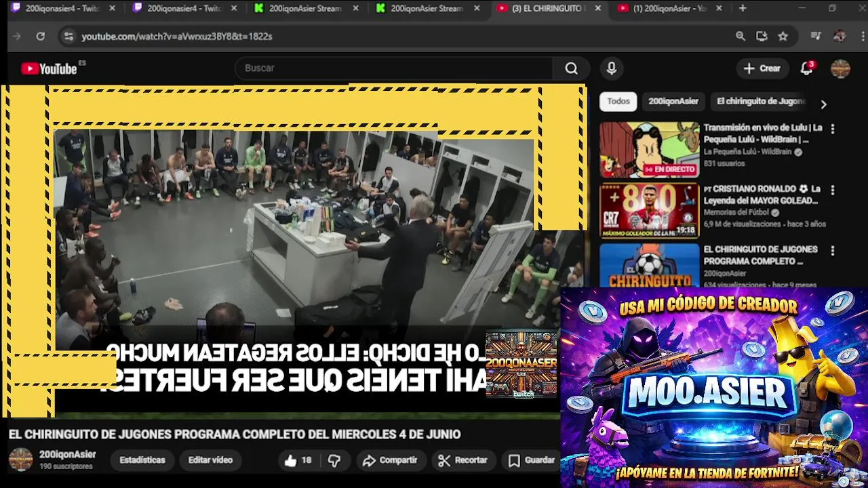The width and height of the screenshot is (868, 488).
Task: Open options for La Pequeña Lulú live video
Action: point(833,129)
